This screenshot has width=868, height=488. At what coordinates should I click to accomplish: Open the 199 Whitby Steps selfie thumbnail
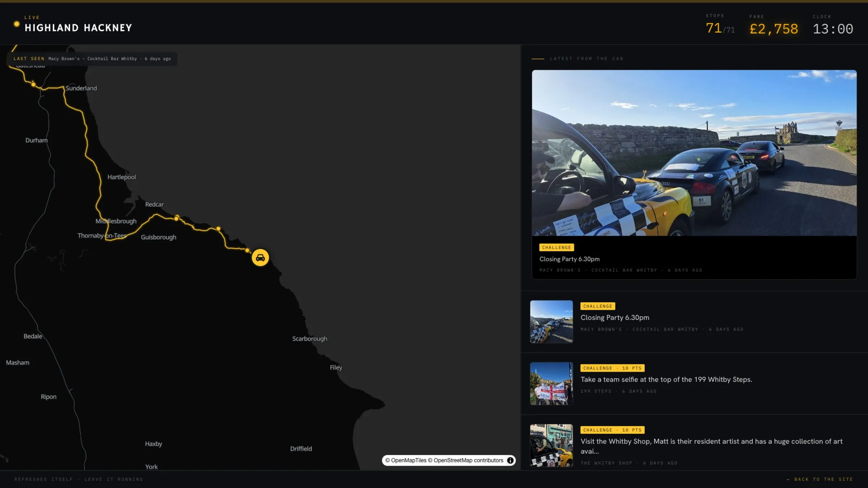(551, 384)
